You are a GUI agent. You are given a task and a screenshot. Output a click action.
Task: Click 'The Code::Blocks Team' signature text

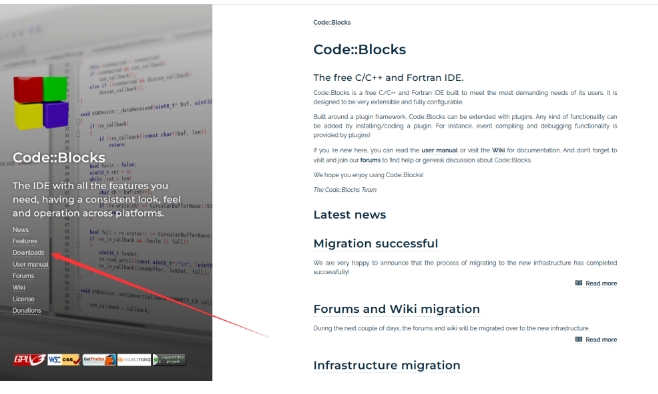pos(345,190)
